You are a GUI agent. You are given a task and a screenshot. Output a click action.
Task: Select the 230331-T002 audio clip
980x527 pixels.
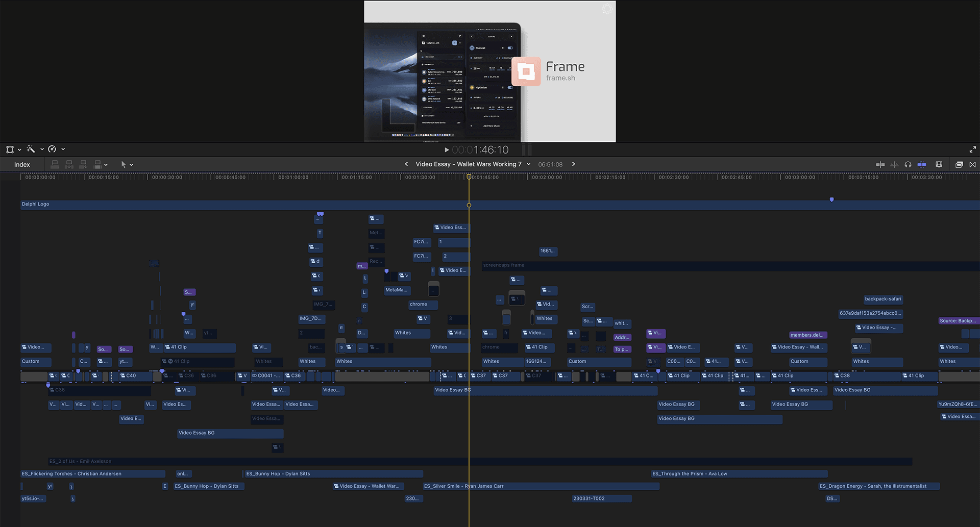[602, 498]
